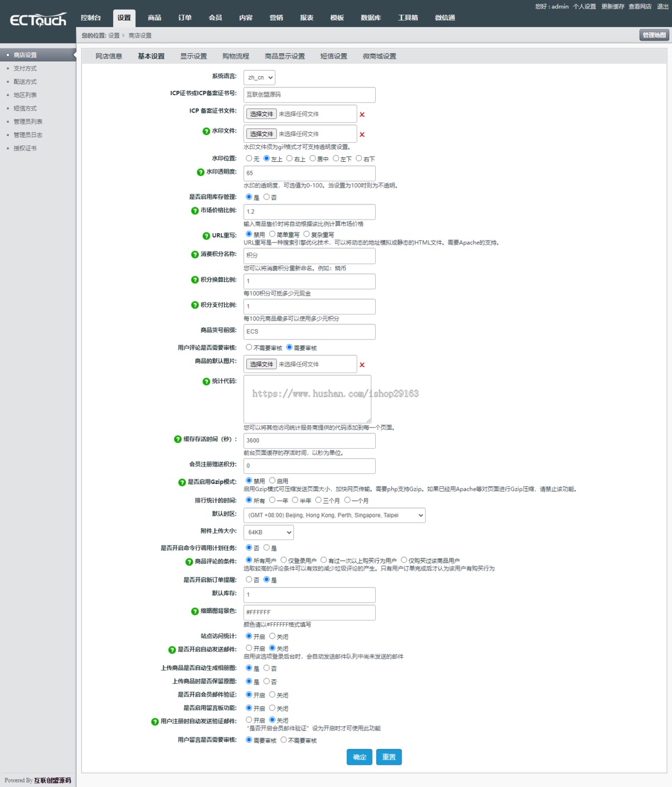Screen dimensions: 672x787
Task: Open 授权证书 in sidebar
Action: click(x=25, y=148)
